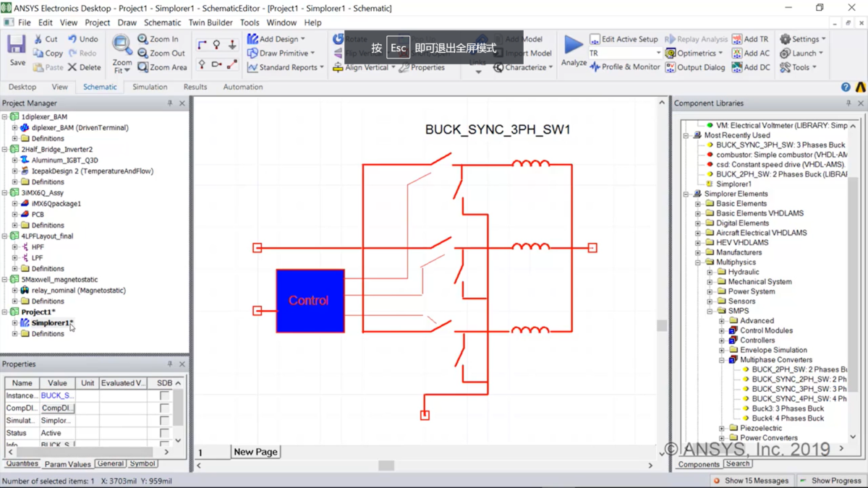The width and height of the screenshot is (868, 488).
Task: Switch to the Search tab in Component Libraries
Action: tap(738, 463)
